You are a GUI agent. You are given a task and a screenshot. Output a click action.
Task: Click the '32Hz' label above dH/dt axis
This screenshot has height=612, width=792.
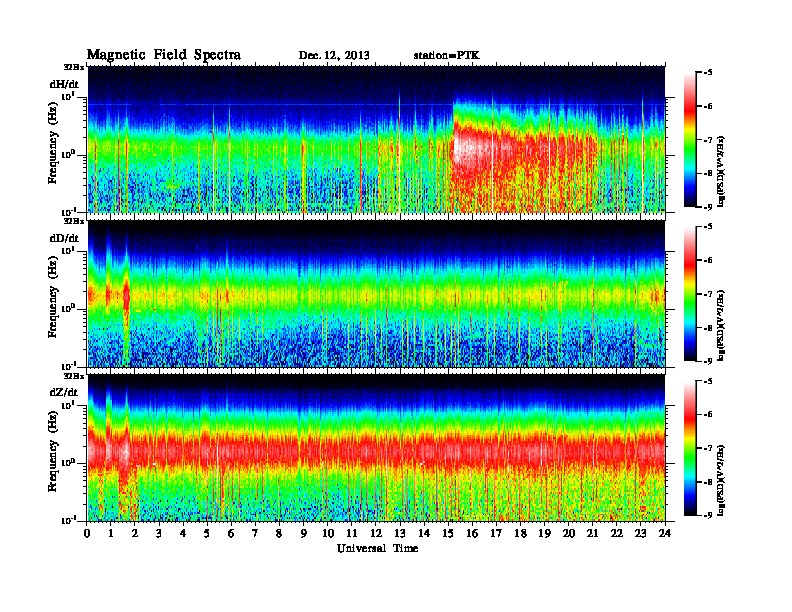click(x=74, y=67)
